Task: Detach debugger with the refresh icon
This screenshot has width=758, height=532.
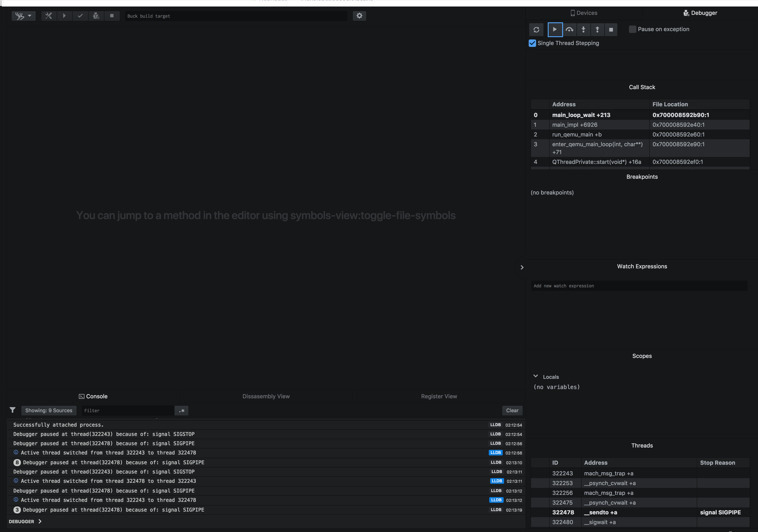Action: click(536, 29)
